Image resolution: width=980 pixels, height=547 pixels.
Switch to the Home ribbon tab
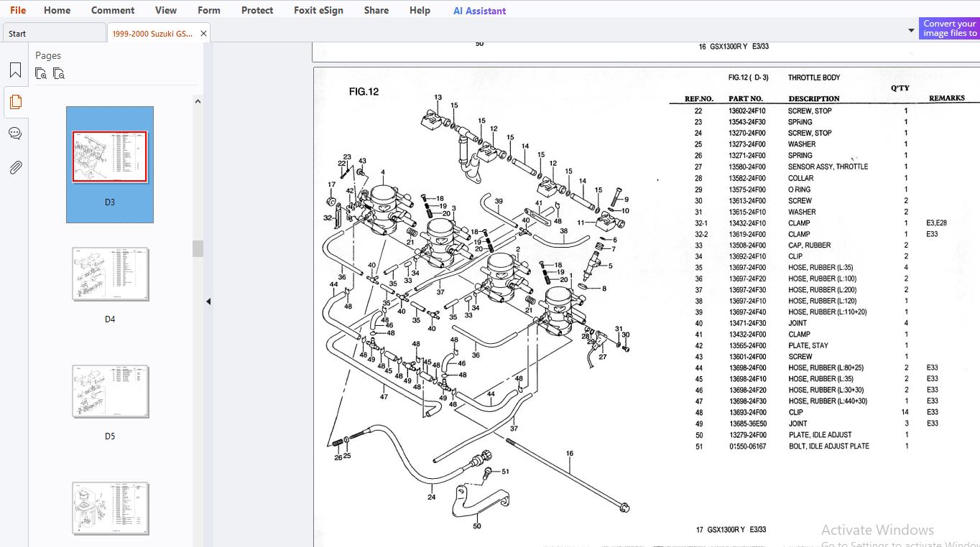pos(57,10)
